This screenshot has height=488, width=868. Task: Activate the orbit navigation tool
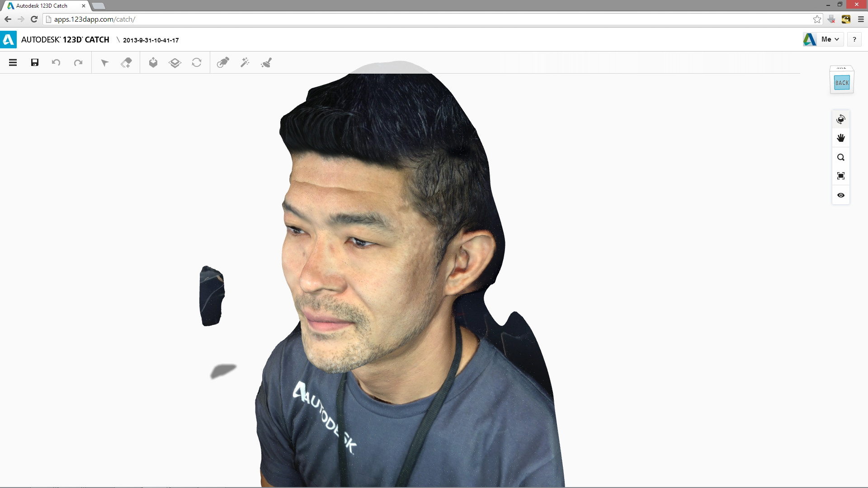841,119
